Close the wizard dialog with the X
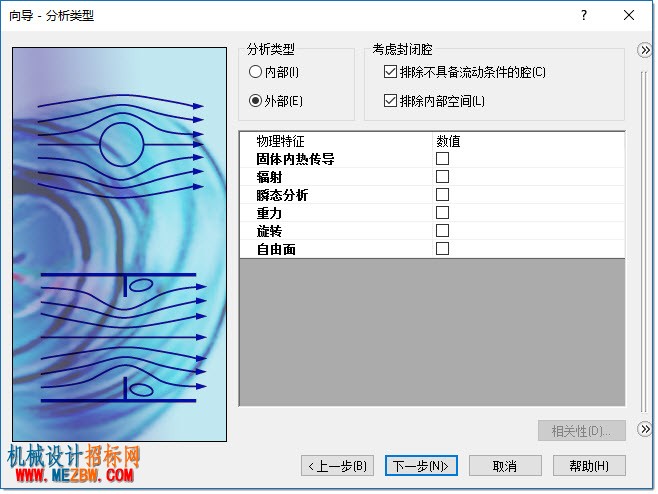The height and width of the screenshot is (494, 658). point(629,16)
